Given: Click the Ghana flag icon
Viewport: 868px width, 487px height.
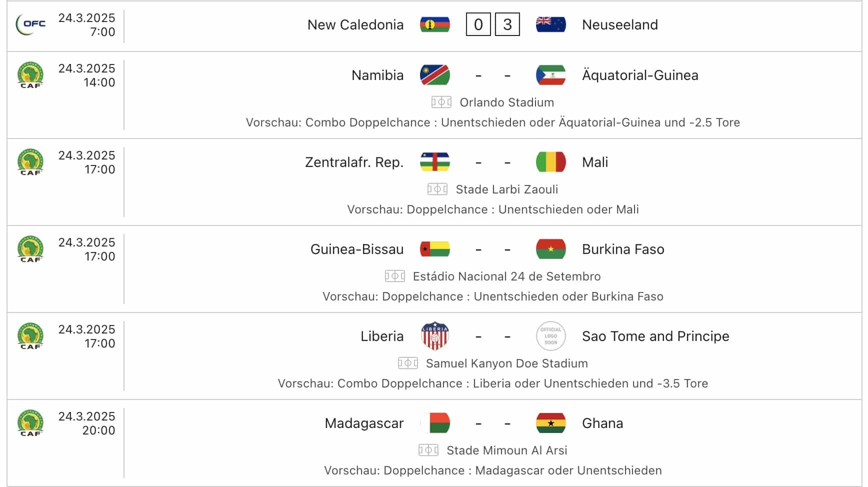Looking at the screenshot, I should coord(550,423).
